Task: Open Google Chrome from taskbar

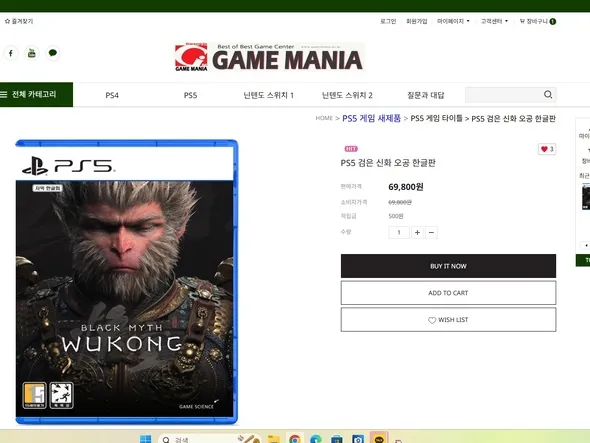Action: [295, 439]
